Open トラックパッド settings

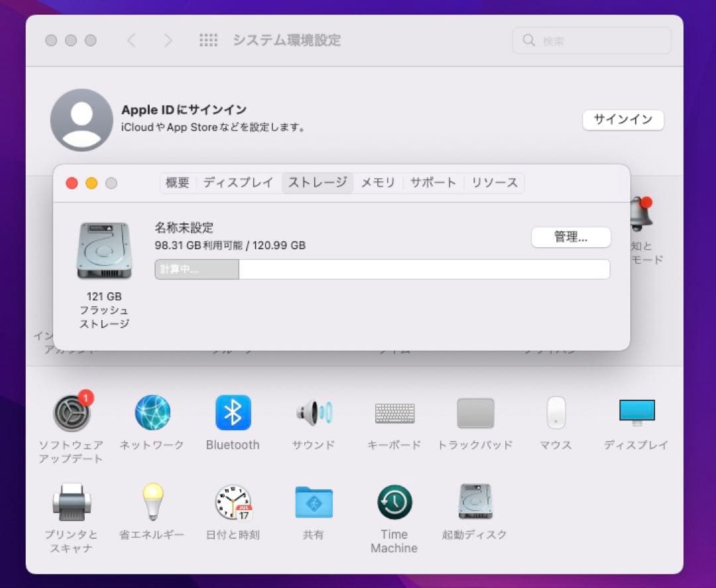tap(475, 413)
